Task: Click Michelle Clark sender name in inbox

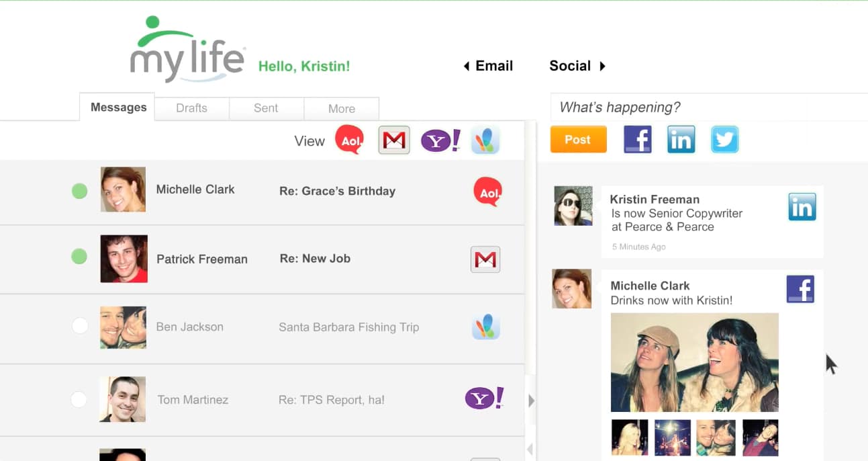Action: point(195,190)
